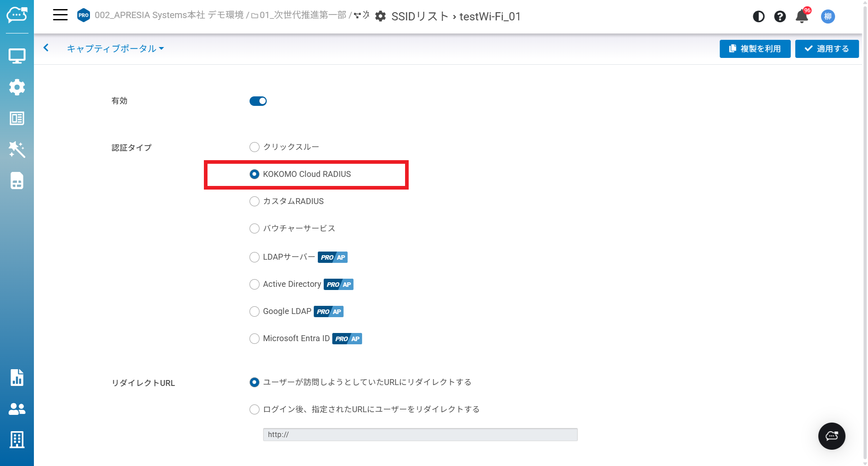Click the 複製を利用 button
Viewport: 868px width, 466px height.
(x=755, y=49)
